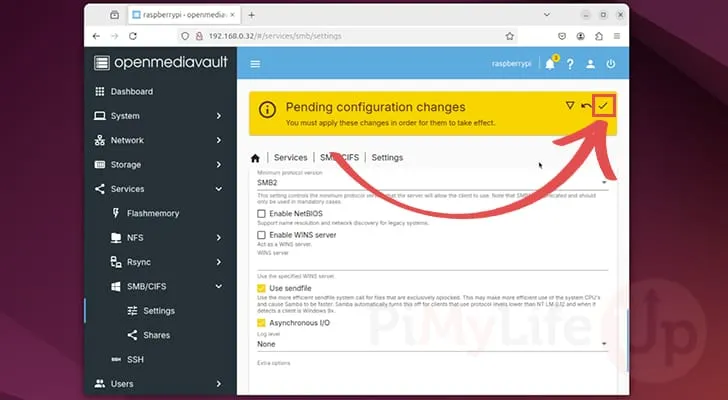Select the raspberrypi browser tab

(x=184, y=15)
